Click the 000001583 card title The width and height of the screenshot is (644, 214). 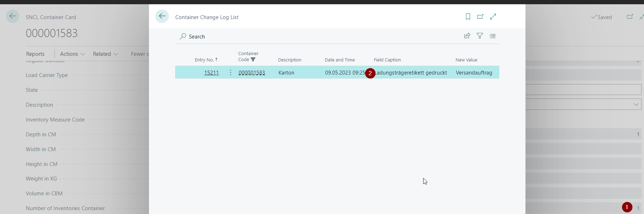point(52,33)
